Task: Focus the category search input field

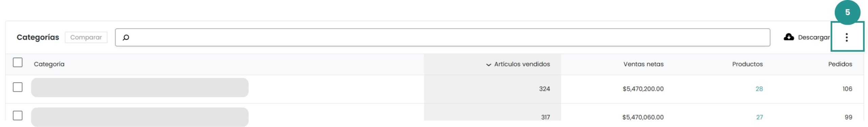Action: click(442, 37)
